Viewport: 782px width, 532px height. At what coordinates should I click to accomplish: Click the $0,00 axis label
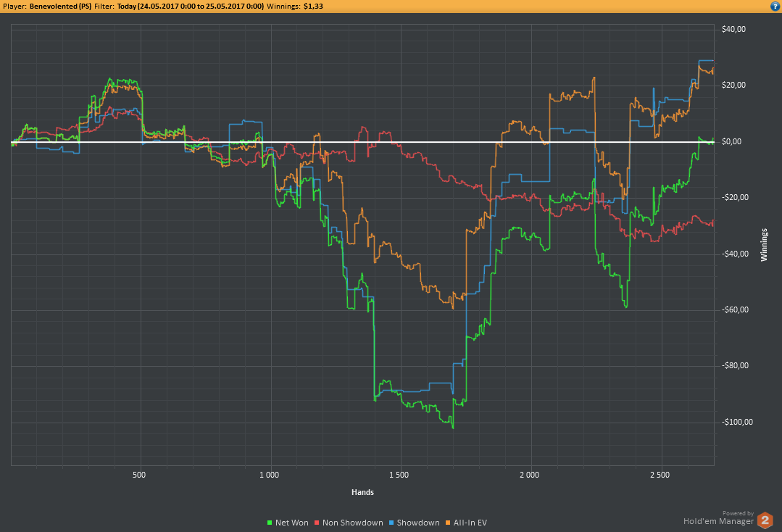[731, 141]
